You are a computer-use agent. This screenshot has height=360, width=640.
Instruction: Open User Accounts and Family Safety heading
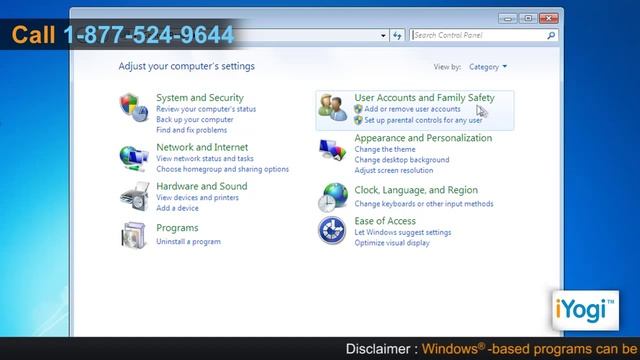[x=424, y=98]
